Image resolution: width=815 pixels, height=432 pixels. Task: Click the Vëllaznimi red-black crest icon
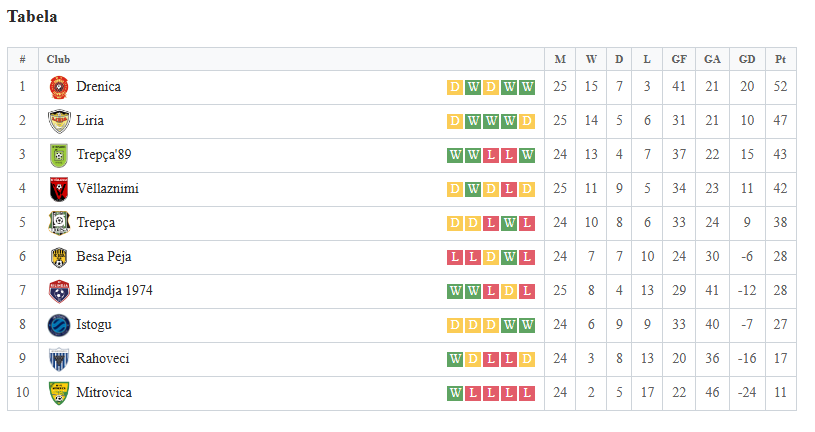[x=59, y=189]
